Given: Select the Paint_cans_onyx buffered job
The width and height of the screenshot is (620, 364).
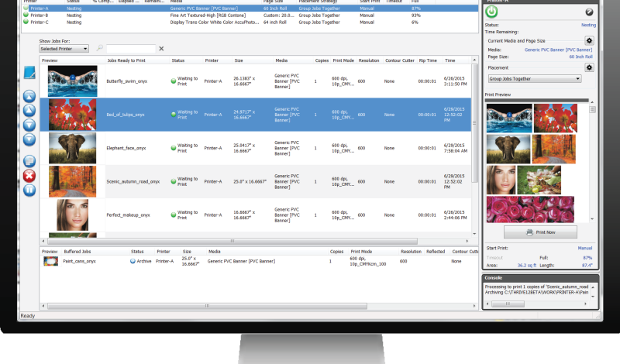Looking at the screenshot, I should pyautogui.click(x=80, y=261).
